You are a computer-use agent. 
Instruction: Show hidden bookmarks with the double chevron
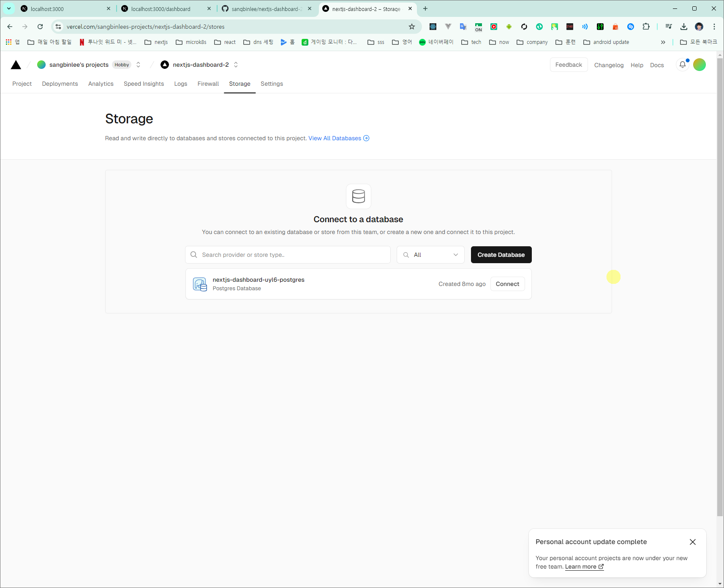[663, 42]
